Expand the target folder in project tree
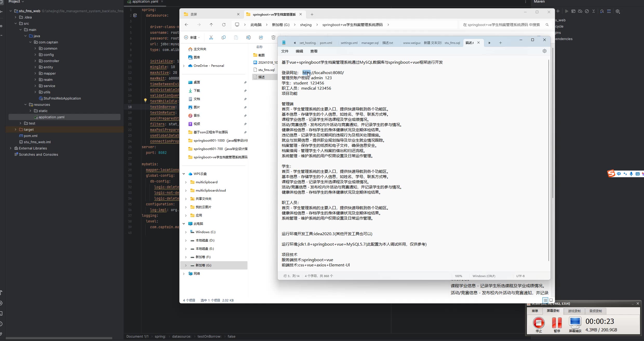Screen dimensions: 644x341 [16, 129]
